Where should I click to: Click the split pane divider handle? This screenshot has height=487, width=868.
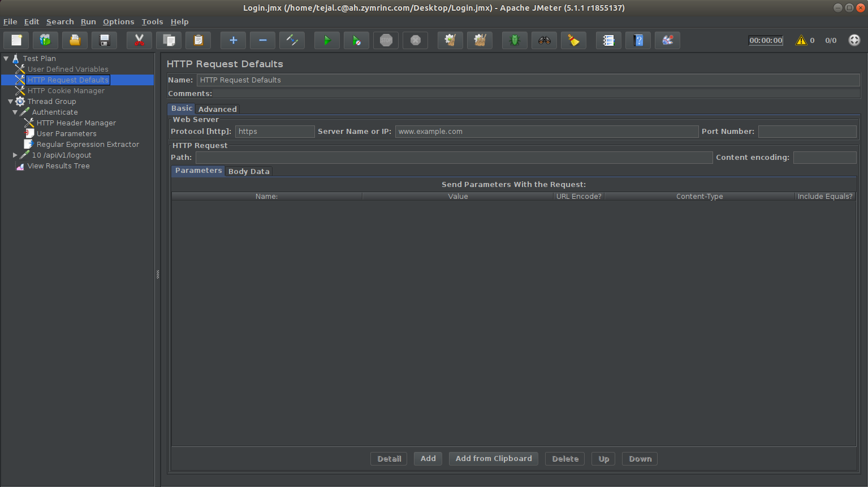pos(158,275)
